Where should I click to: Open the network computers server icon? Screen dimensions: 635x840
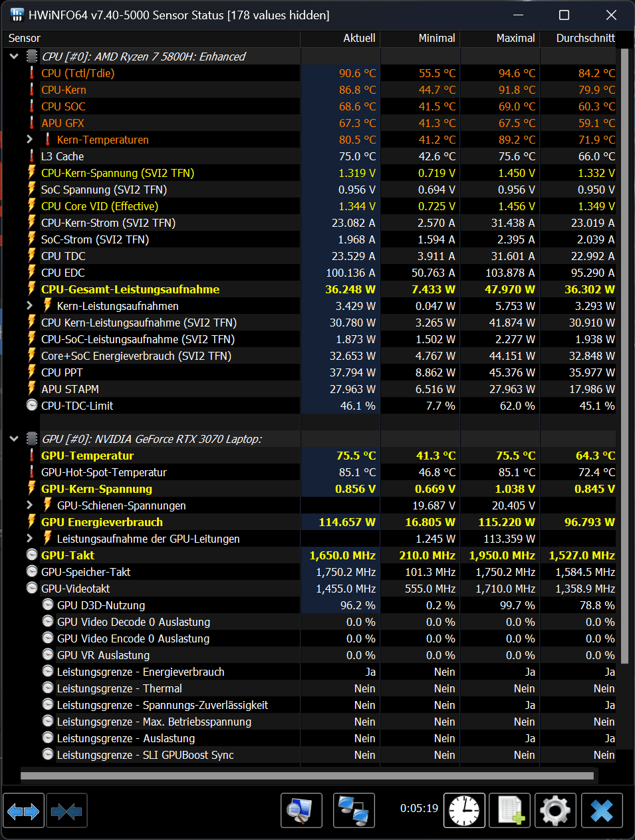[354, 811]
